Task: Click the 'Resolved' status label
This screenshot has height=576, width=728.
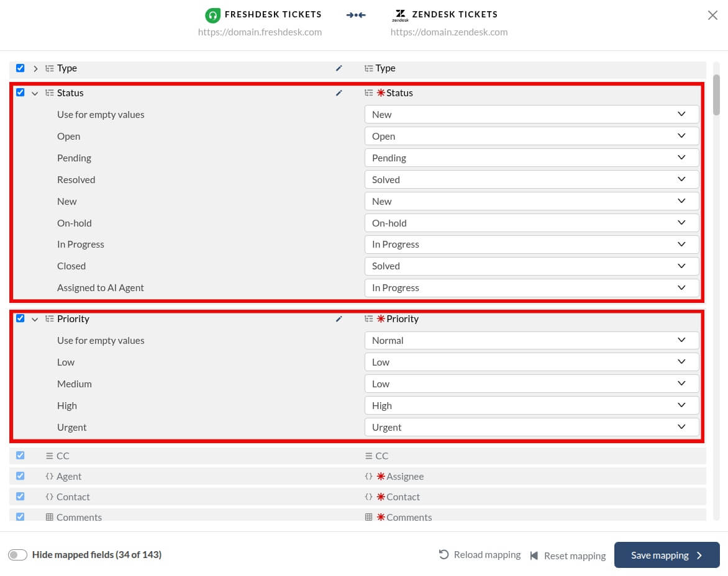Action: point(76,180)
